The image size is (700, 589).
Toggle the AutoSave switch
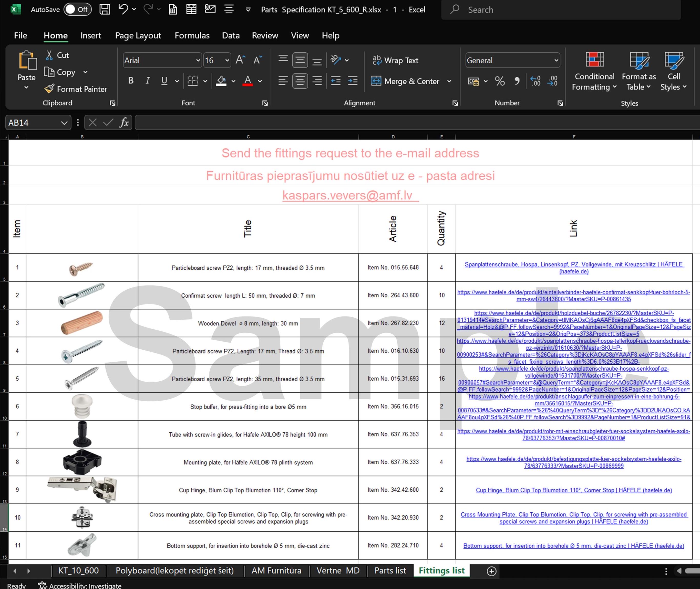(x=77, y=9)
